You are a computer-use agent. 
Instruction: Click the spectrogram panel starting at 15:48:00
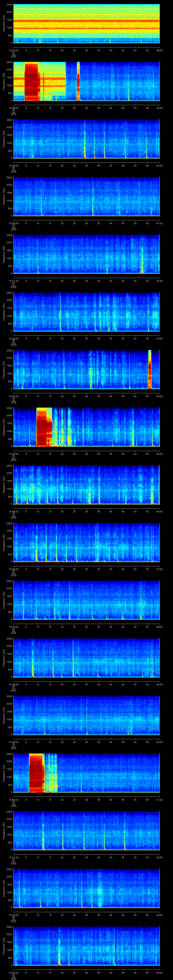click(87, 658)
